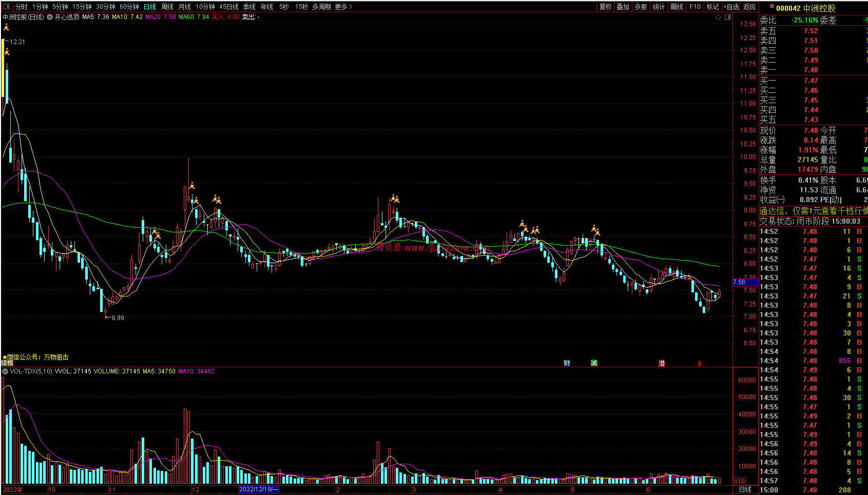Screen dimensions: 868x495
Task: Click the 15:00 closing trade row volume 208
Action: 814,490
